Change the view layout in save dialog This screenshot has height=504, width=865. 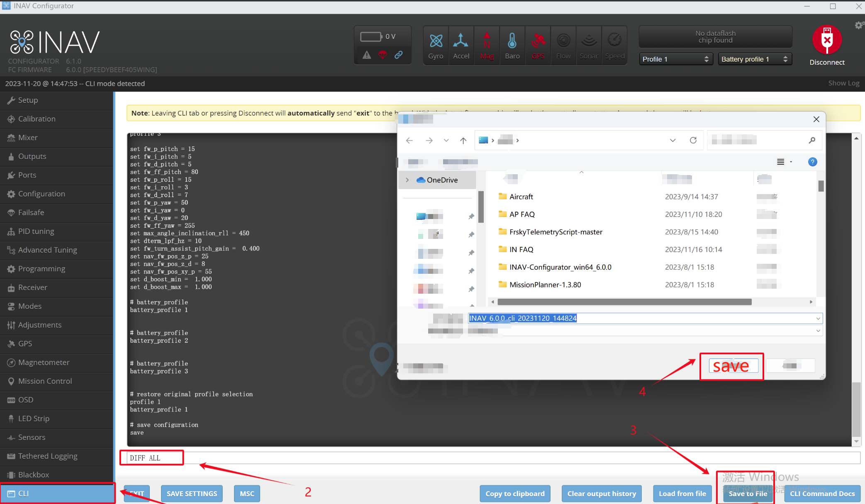click(x=780, y=162)
